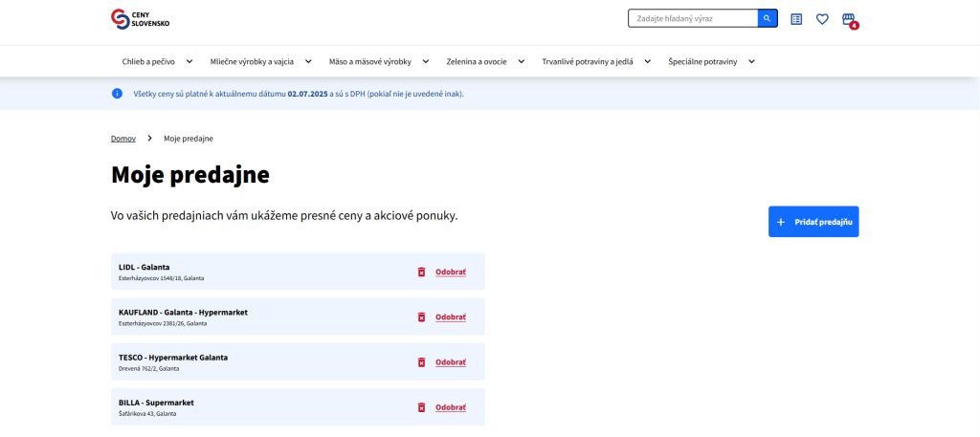This screenshot has height=437, width=980.
Task: Click the LIDL - Galanta store name
Action: pos(145,267)
